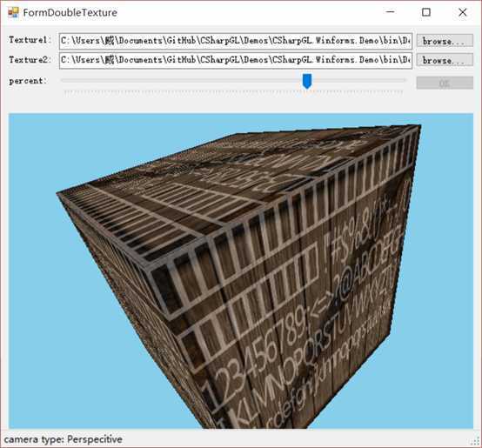Viewport: 482px width, 448px height.
Task: Click the FormDoubleTexture window title text
Action: pos(70,12)
